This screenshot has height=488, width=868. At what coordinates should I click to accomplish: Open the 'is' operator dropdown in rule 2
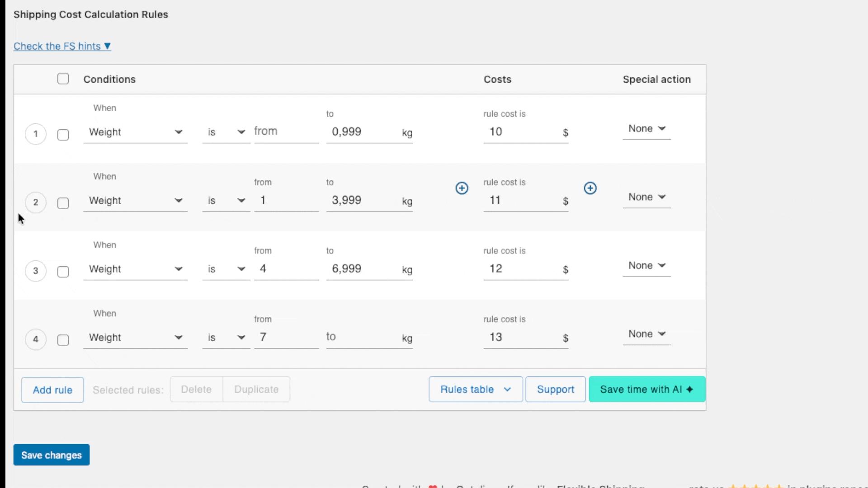pos(226,201)
